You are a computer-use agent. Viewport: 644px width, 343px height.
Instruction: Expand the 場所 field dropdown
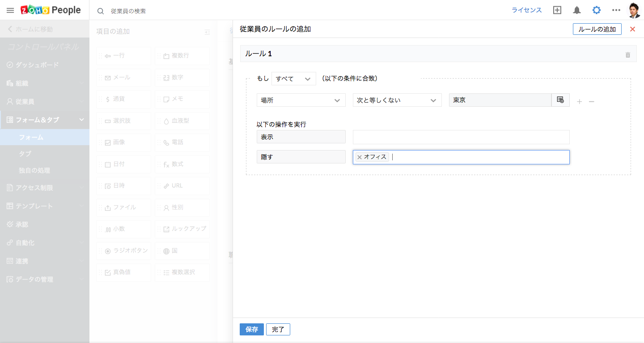coord(301,100)
